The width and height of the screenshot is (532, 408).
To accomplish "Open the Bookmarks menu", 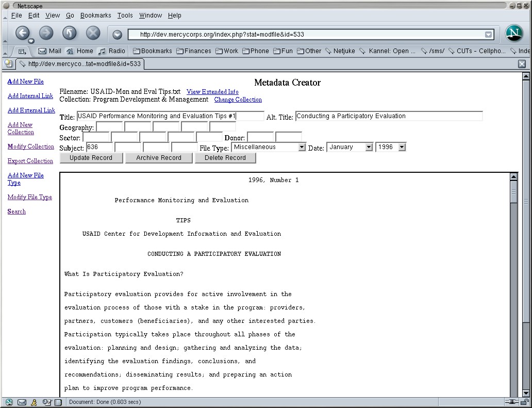I will 96,15.
